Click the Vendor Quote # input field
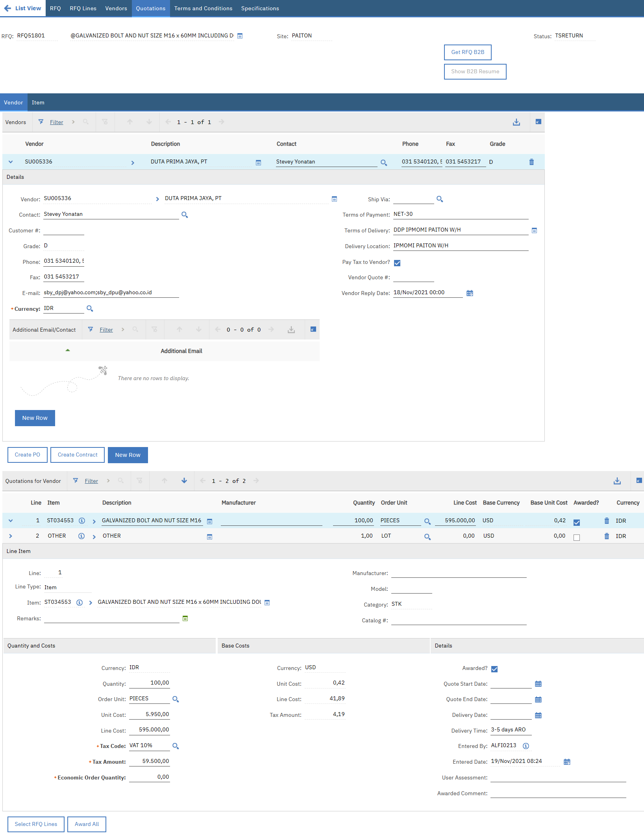 pos(413,278)
